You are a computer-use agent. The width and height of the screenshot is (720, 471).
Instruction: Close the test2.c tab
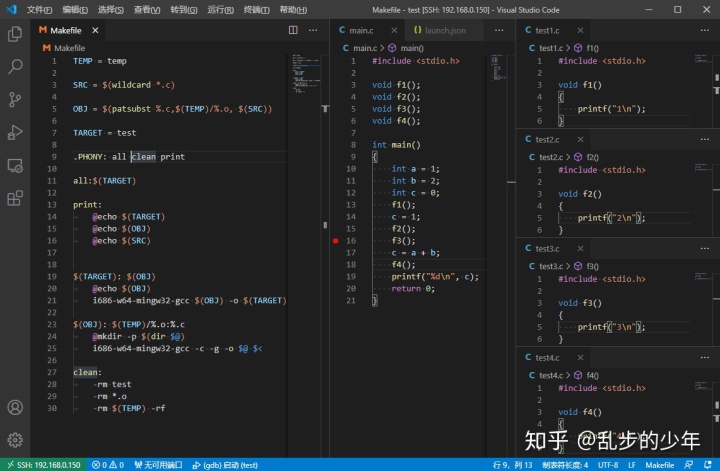[x=580, y=139]
